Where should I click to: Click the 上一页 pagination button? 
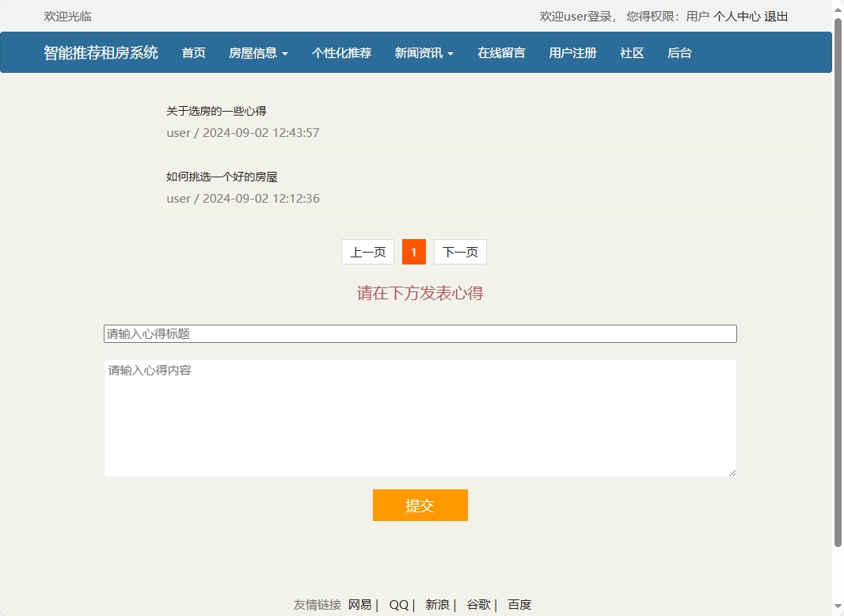[x=367, y=251]
